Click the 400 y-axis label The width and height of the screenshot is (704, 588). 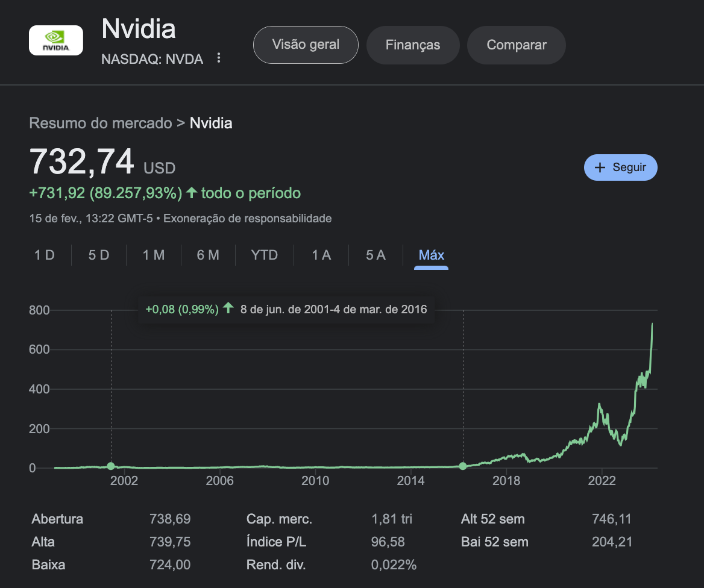click(x=39, y=389)
